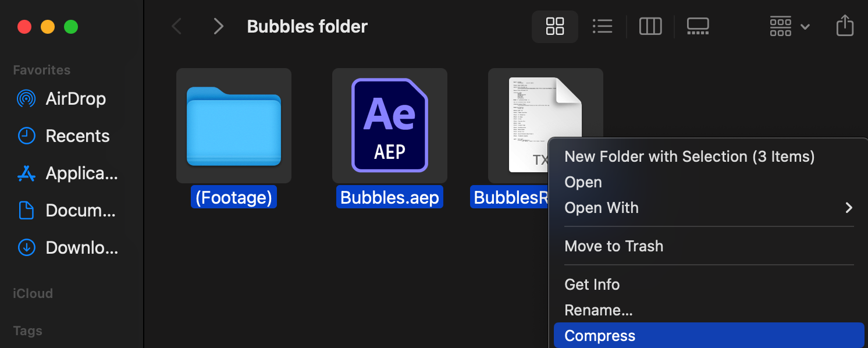Choose Compress from the context menu
This screenshot has width=868, height=348.
coord(708,336)
